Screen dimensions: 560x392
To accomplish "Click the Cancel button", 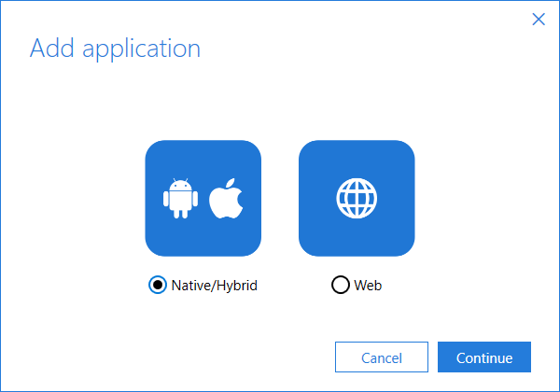I will point(382,357).
